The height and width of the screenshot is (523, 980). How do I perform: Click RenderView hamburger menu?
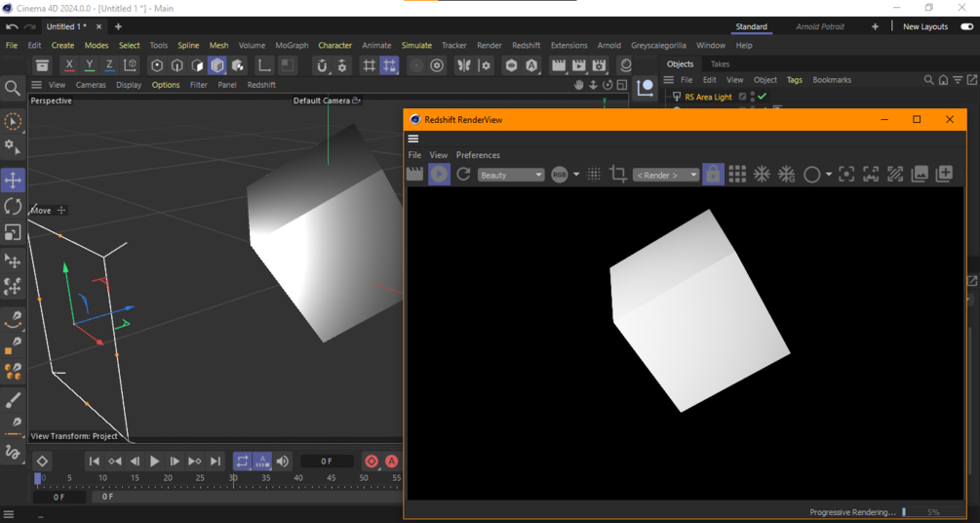[x=413, y=139]
